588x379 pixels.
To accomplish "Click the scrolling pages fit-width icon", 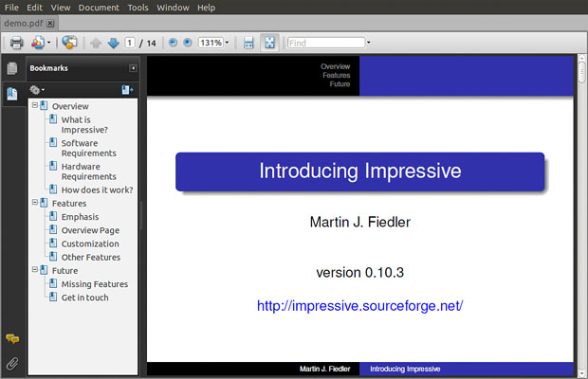I will (248, 43).
